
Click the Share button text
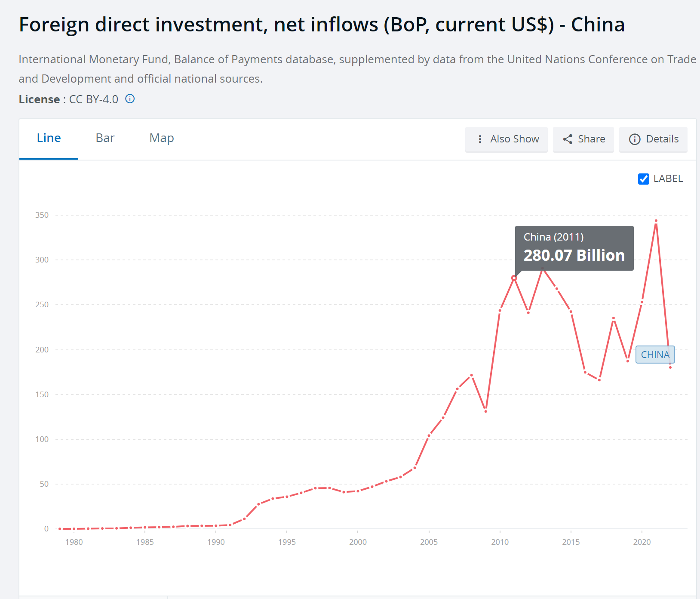pos(591,139)
